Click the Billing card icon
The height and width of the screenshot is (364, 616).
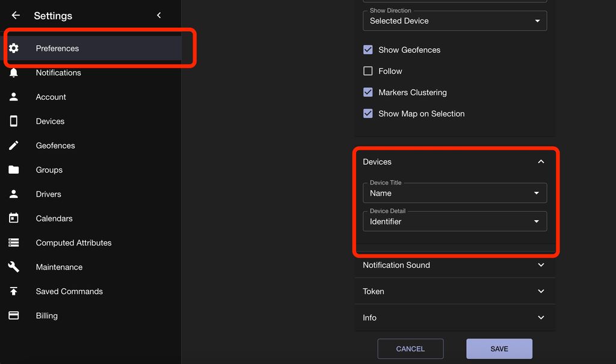pos(14,316)
